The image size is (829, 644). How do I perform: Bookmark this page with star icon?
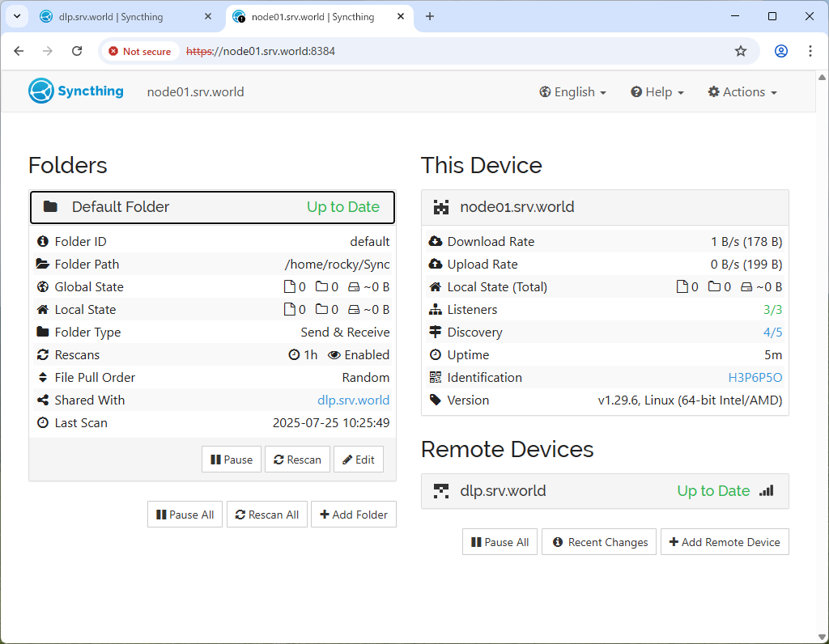[741, 51]
